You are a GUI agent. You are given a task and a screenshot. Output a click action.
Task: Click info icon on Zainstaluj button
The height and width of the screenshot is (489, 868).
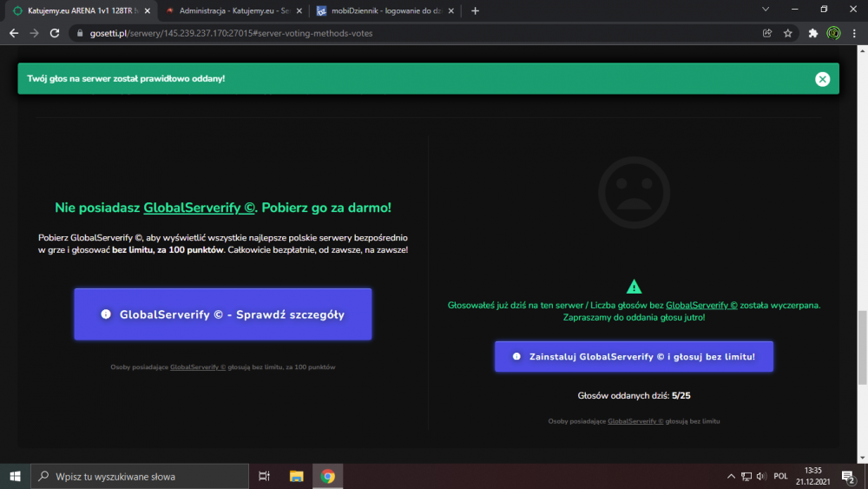point(516,357)
